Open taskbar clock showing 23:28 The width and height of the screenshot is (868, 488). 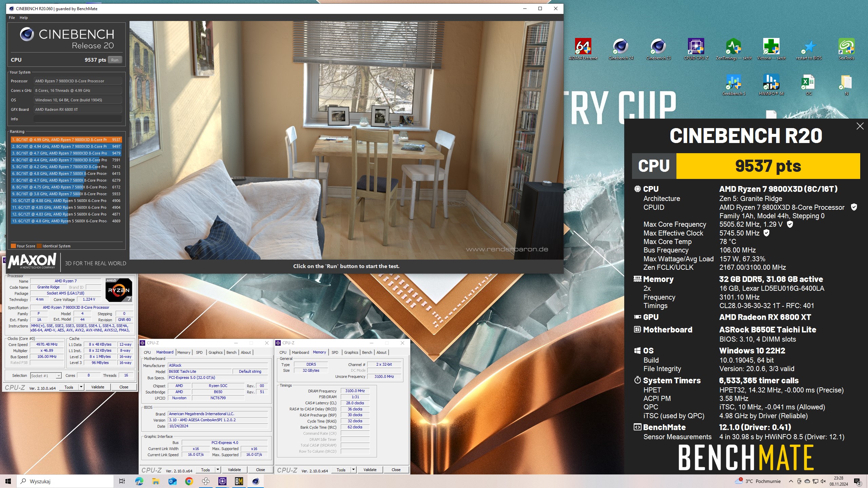(x=839, y=481)
